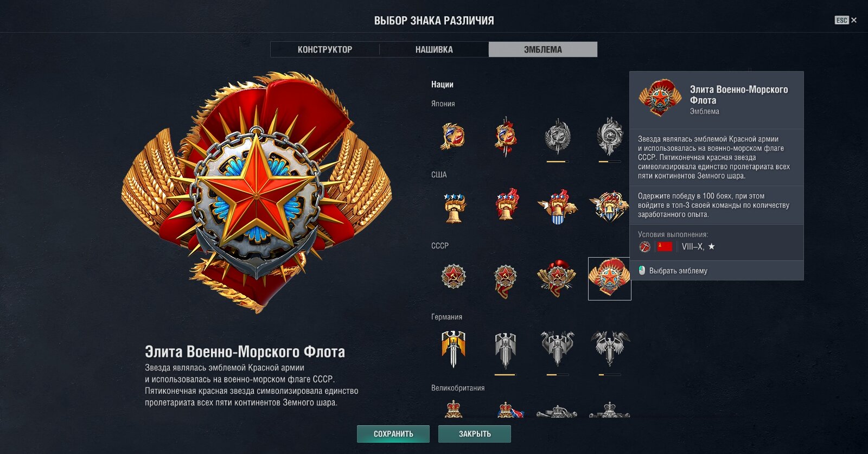This screenshot has width=868, height=454.
Task: Click the large emblem preview image
Action: pyautogui.click(x=256, y=193)
